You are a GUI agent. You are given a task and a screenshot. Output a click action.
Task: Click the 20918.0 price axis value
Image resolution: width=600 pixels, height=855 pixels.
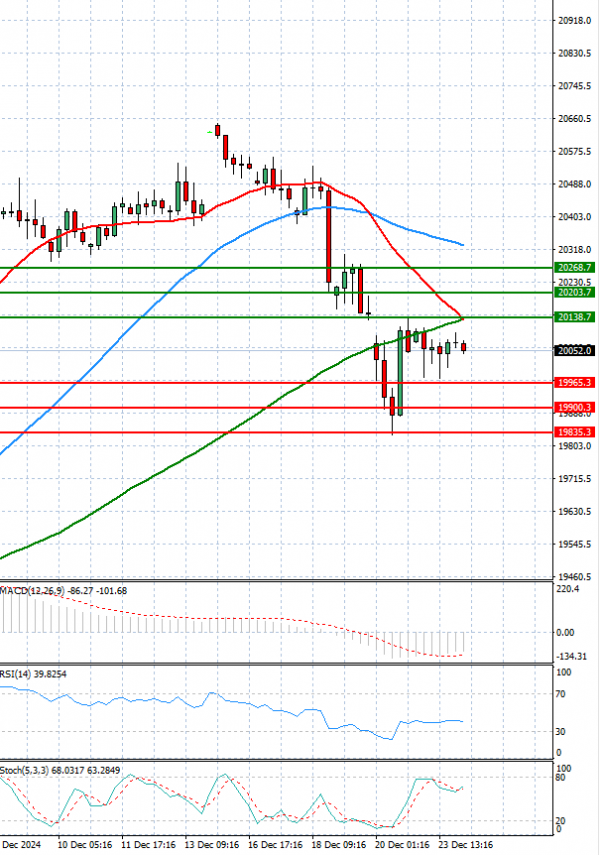(574, 21)
